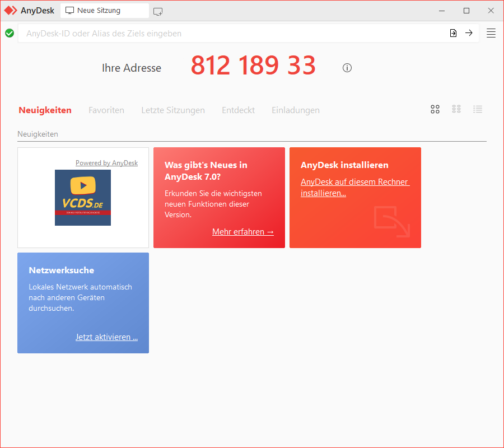Click the green connection status indicator
504x448 pixels.
tap(10, 33)
